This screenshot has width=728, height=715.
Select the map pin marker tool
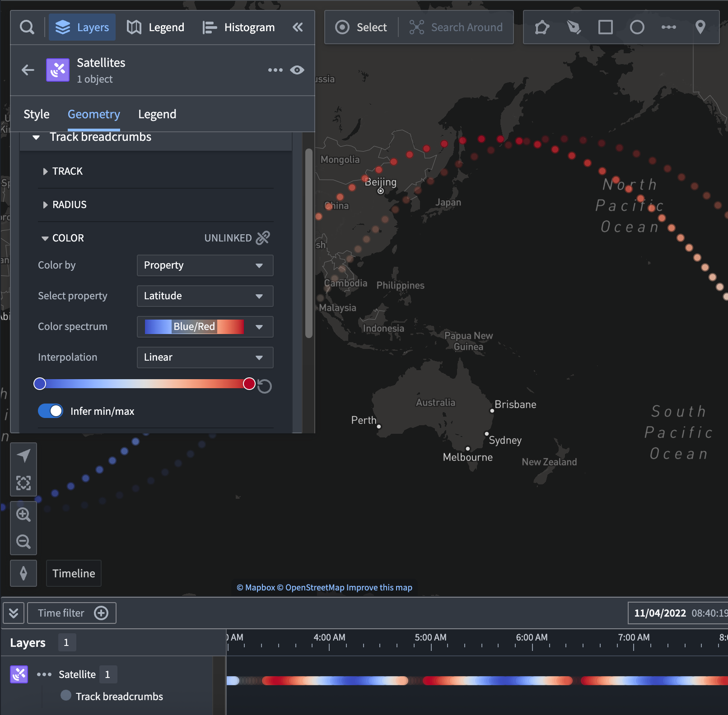tap(700, 28)
